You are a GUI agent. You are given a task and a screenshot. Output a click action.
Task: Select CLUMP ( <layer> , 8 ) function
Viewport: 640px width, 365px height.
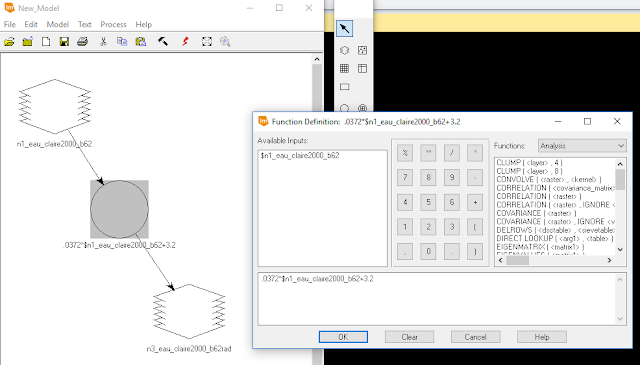pyautogui.click(x=529, y=171)
